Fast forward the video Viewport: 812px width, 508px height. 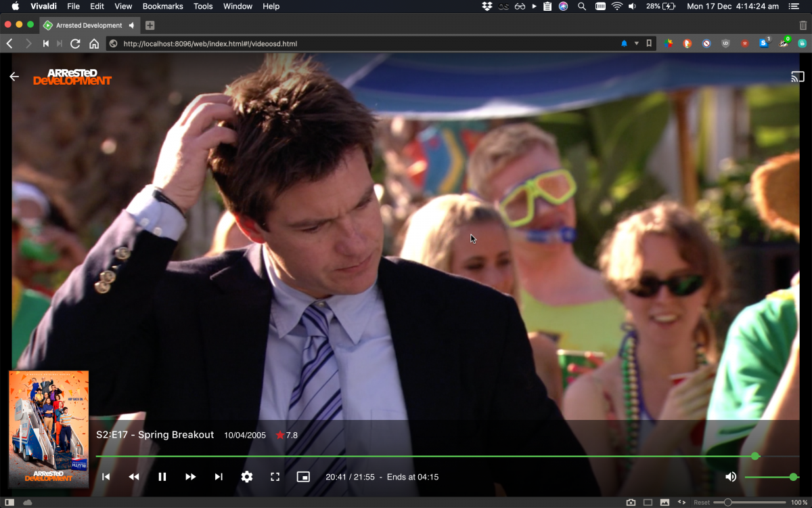pos(191,477)
